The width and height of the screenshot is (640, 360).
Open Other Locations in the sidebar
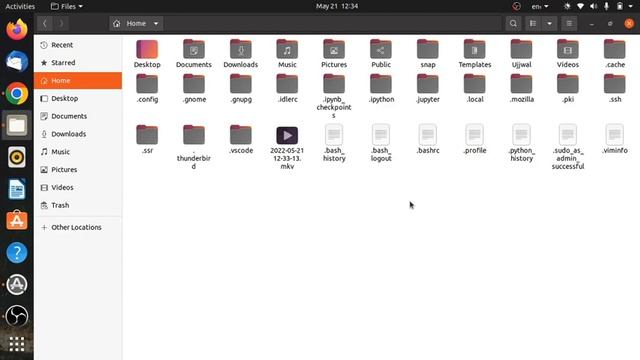click(x=78, y=227)
